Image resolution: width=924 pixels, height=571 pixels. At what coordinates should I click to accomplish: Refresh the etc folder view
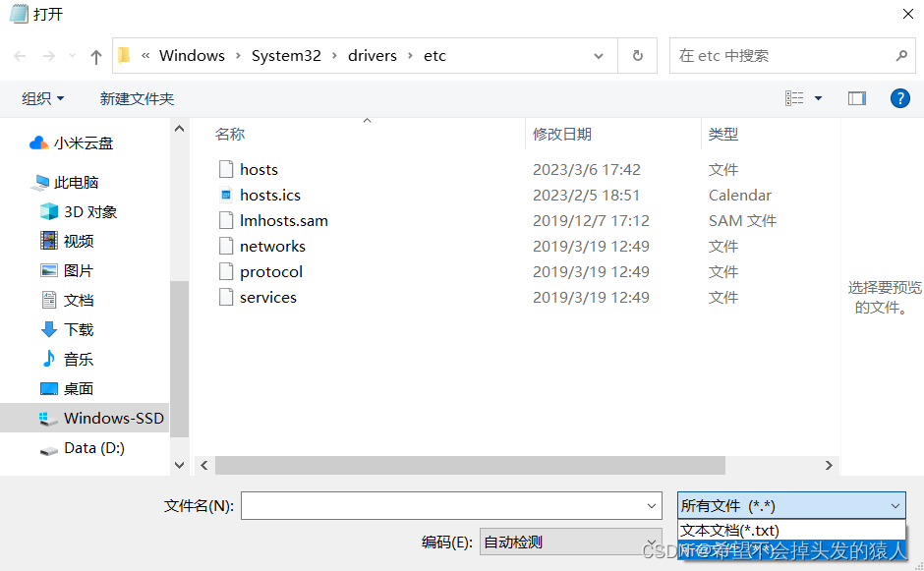(637, 56)
